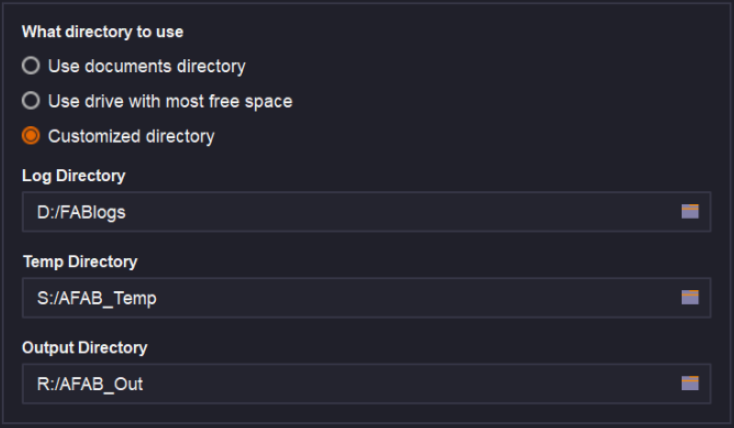Click the "Use drive with most free space" text
734x428 pixels.
point(170,101)
